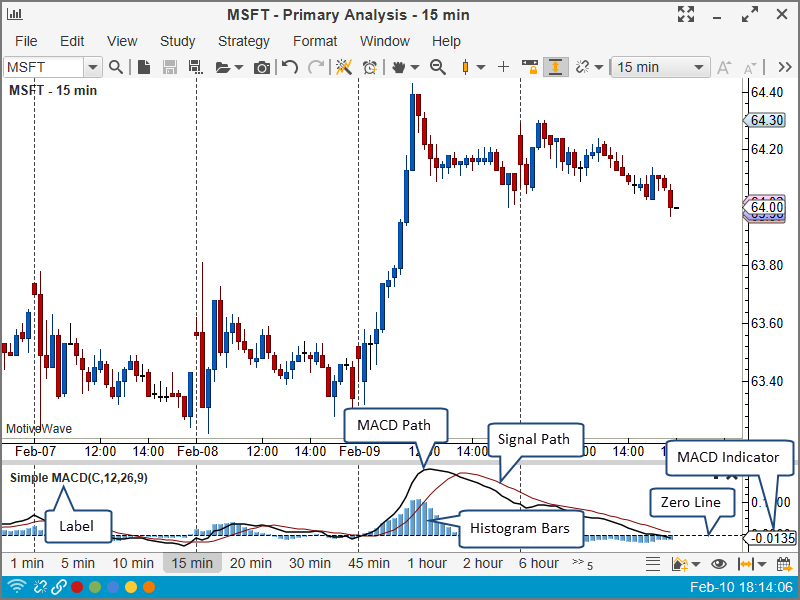Take a chart screenshot with camera icon
Image resolution: width=800 pixels, height=600 pixels.
point(262,67)
